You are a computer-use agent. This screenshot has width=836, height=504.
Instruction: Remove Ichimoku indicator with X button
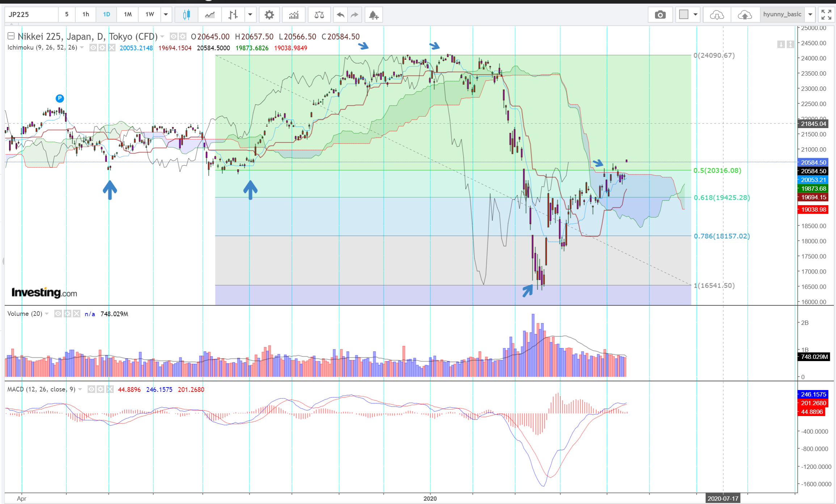(112, 48)
